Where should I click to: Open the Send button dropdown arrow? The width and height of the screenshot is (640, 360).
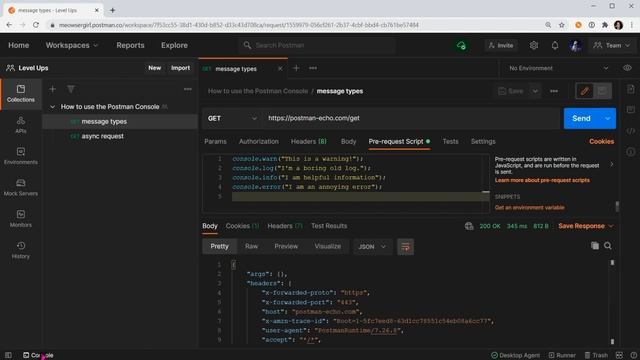click(x=607, y=118)
